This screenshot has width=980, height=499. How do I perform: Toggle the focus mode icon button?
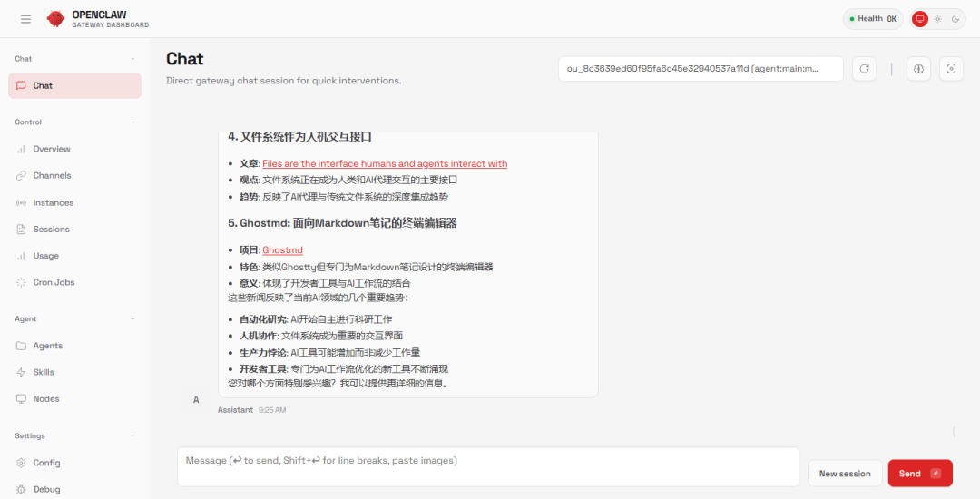point(951,69)
